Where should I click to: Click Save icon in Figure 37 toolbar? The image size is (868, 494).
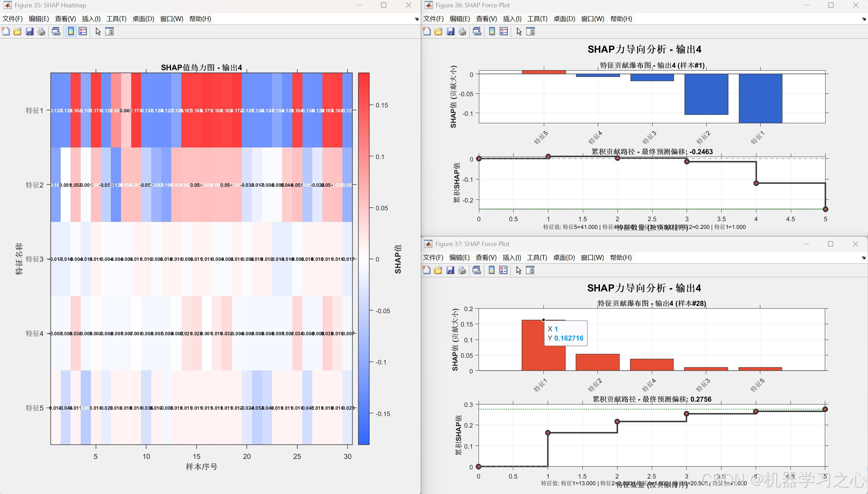(450, 270)
